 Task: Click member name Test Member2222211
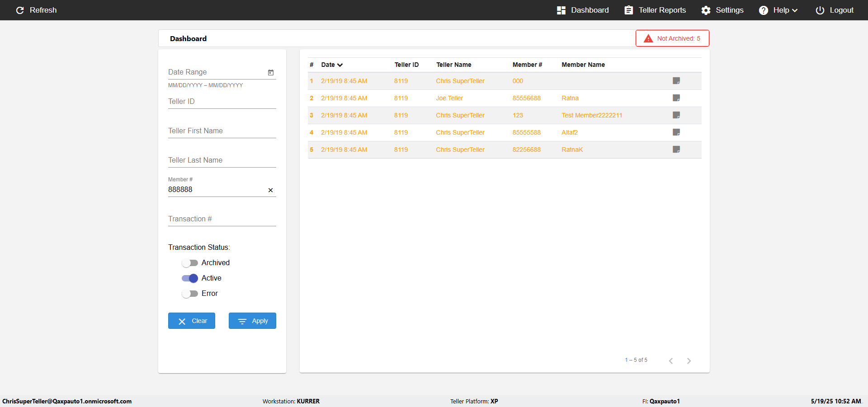point(592,115)
